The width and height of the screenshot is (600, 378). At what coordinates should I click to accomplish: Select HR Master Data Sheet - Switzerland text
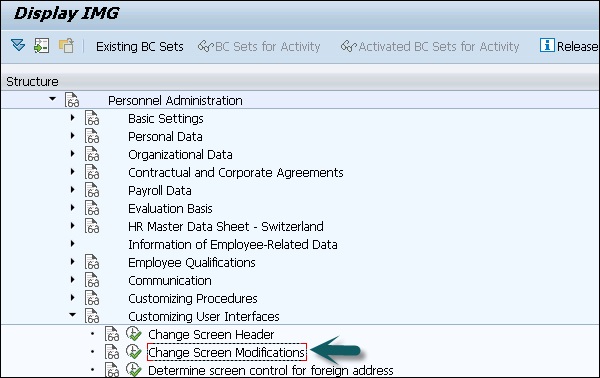[226, 226]
